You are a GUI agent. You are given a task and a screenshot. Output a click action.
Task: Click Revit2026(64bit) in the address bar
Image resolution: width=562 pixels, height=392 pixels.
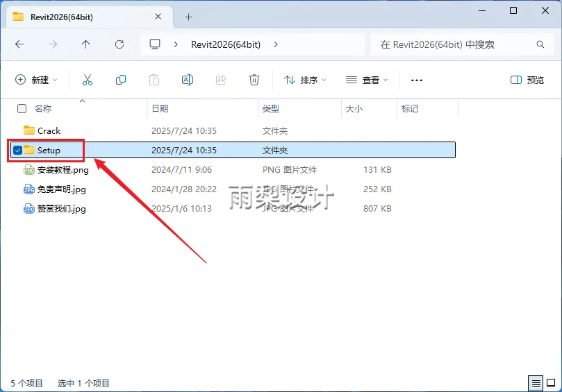(x=226, y=44)
